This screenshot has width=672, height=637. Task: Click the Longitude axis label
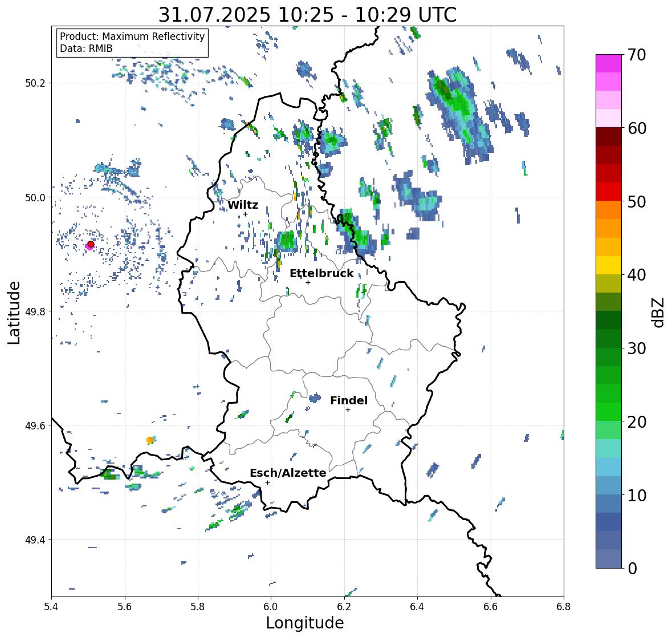[305, 623]
